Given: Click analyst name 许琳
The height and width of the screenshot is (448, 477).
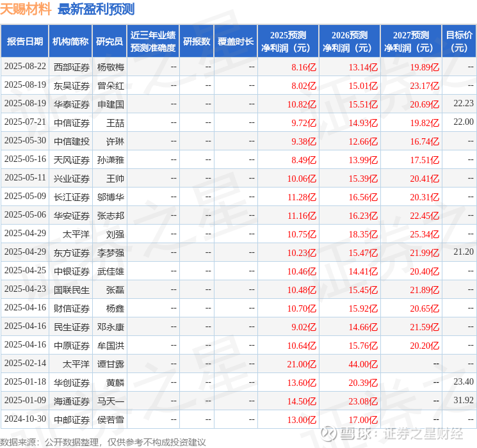Looking at the screenshot, I should (115, 141).
